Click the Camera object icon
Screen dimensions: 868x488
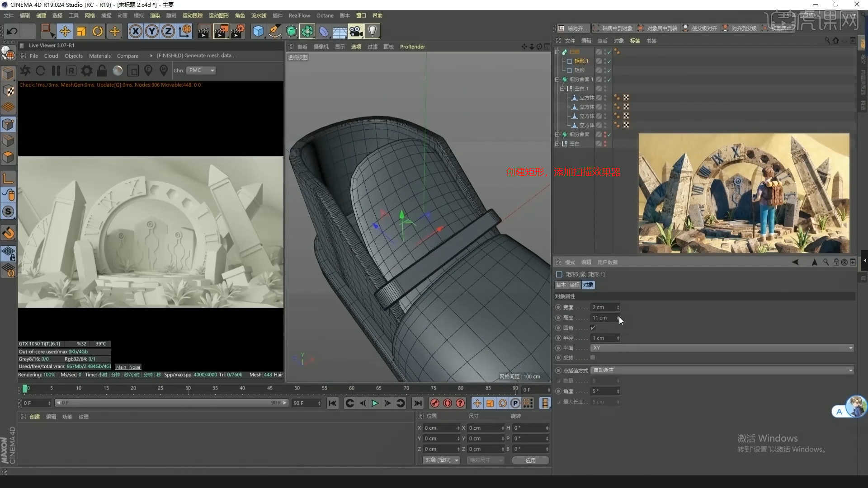point(356,31)
